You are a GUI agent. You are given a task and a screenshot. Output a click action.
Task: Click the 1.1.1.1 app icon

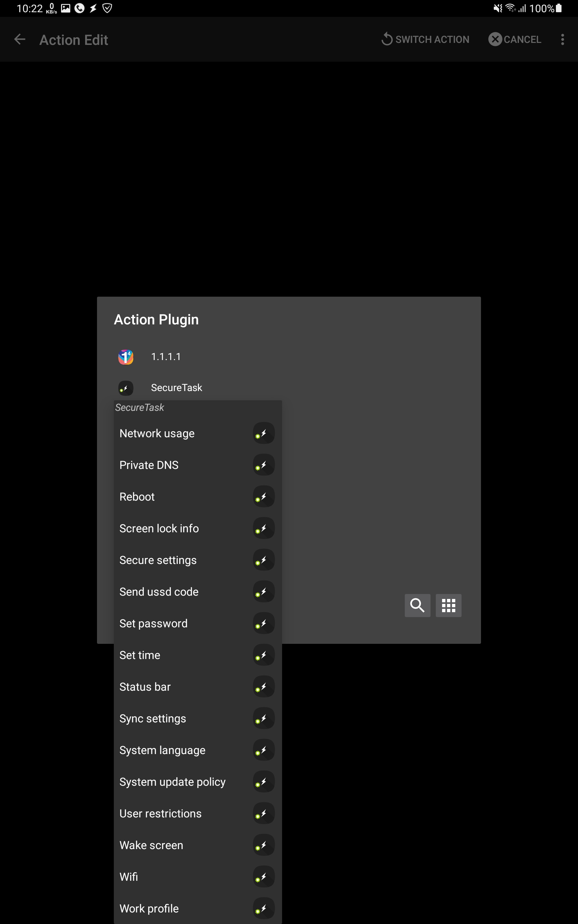126,357
